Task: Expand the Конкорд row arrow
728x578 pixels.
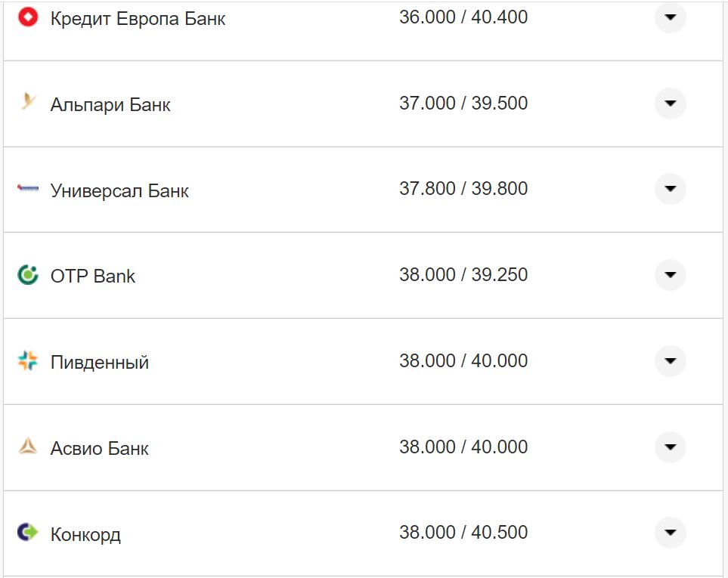Action: 670,533
